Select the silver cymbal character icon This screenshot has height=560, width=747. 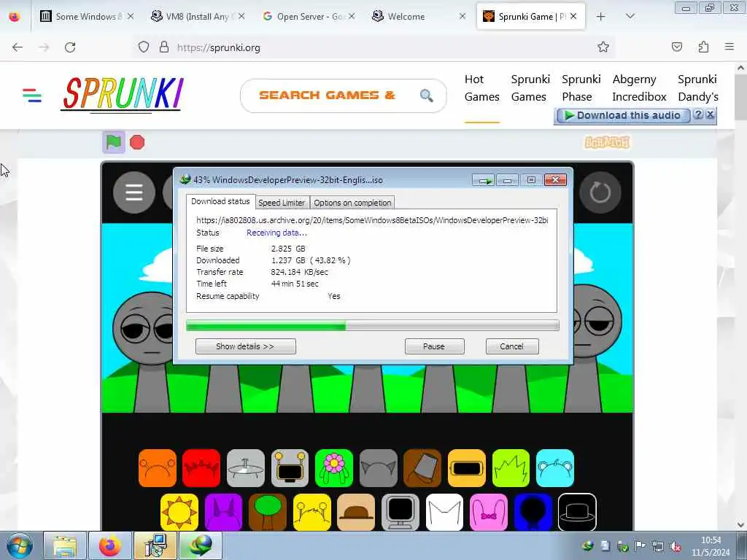pyautogui.click(x=246, y=468)
